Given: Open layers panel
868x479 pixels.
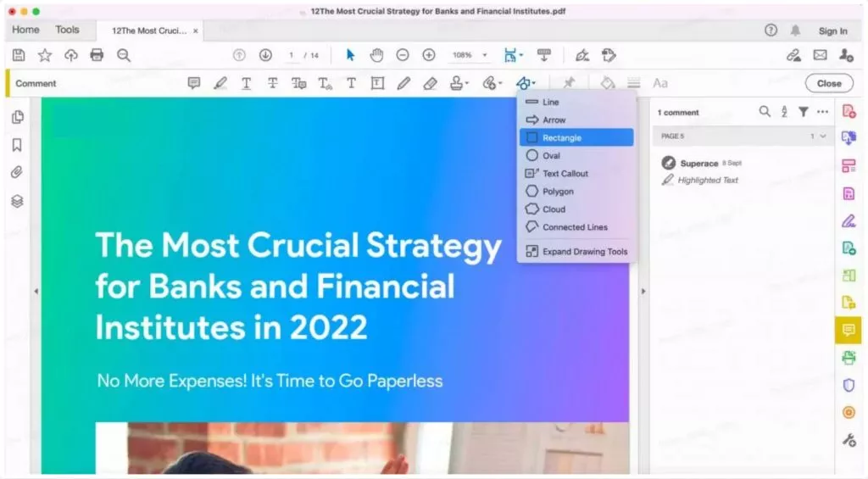Looking at the screenshot, I should click(x=17, y=201).
